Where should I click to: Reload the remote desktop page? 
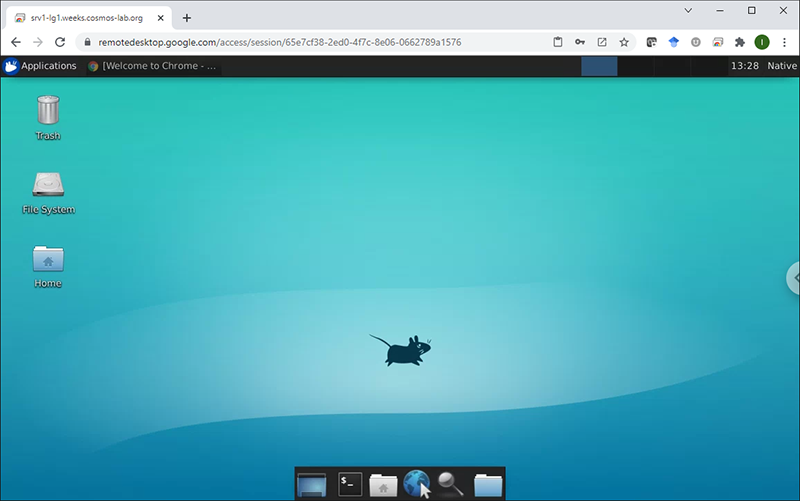[60, 42]
